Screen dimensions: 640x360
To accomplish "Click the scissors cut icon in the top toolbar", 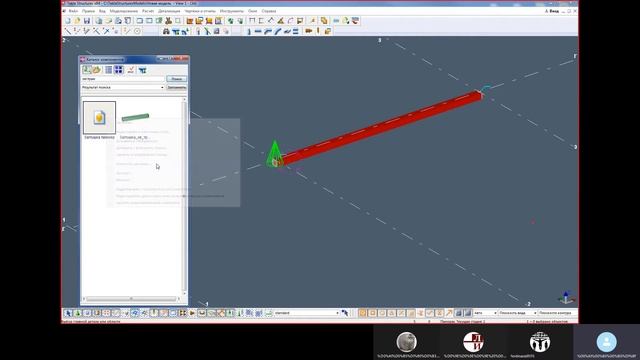I will pos(168,20).
